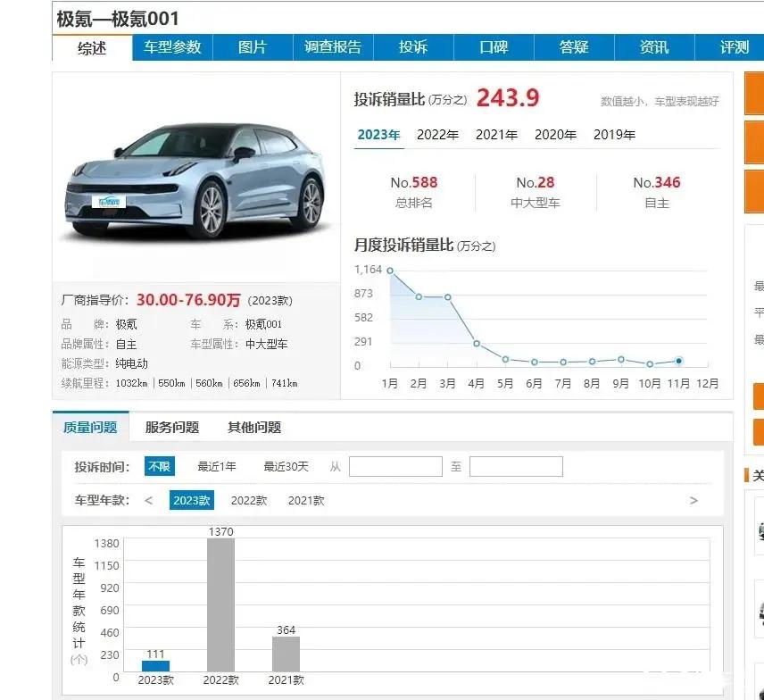Open the 图片 tab
This screenshot has height=700, width=764.
tap(253, 47)
